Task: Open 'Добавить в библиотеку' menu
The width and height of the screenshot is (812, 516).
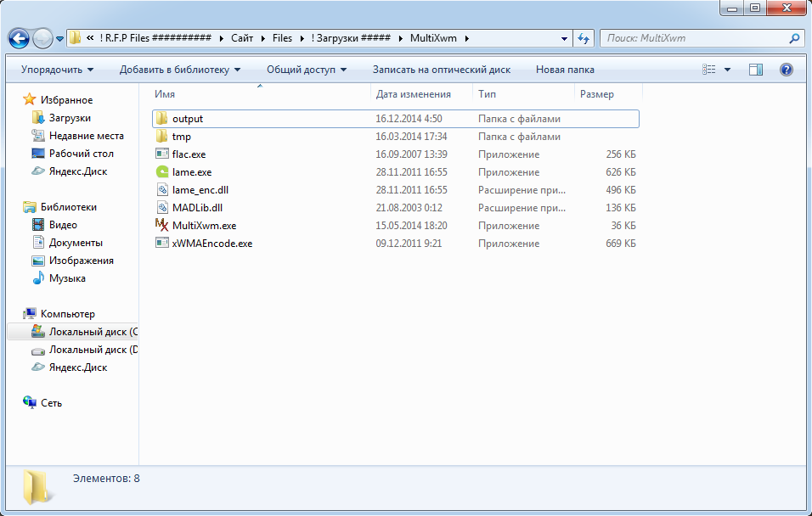Action: point(180,70)
